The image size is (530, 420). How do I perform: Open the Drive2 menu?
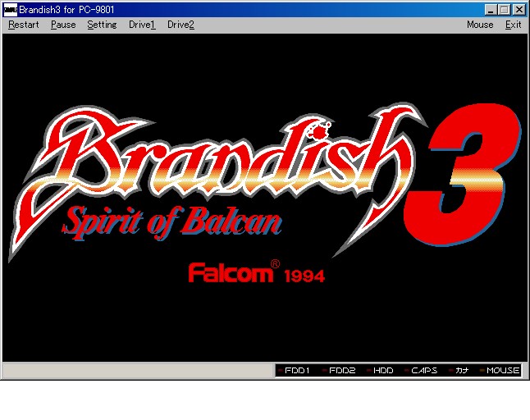tap(180, 25)
